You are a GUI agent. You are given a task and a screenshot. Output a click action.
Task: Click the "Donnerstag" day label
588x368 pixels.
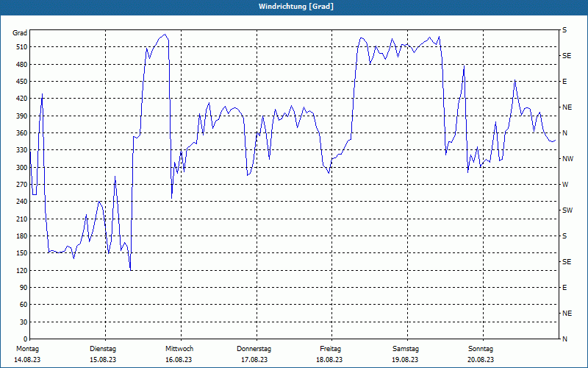pos(254,349)
